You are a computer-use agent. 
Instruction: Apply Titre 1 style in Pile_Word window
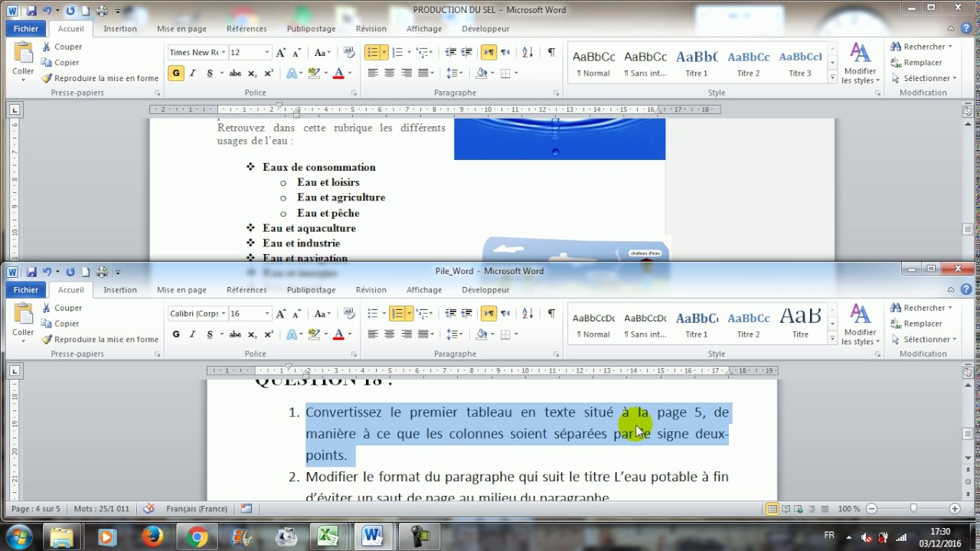click(x=697, y=324)
